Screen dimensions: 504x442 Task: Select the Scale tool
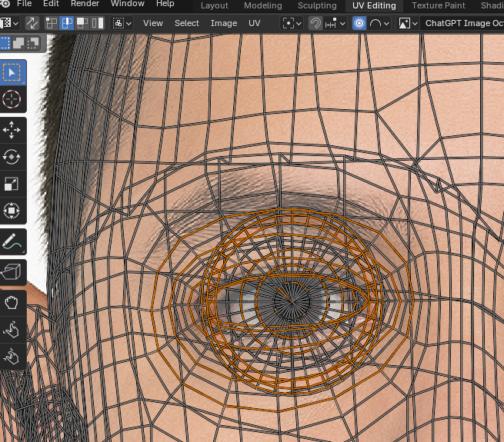[x=12, y=184]
